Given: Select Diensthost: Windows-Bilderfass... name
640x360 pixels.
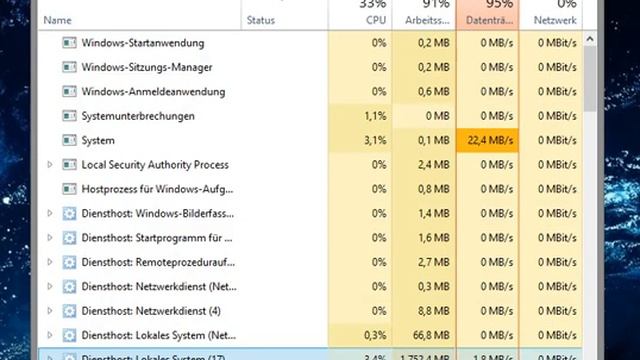Looking at the screenshot, I should point(158,213).
